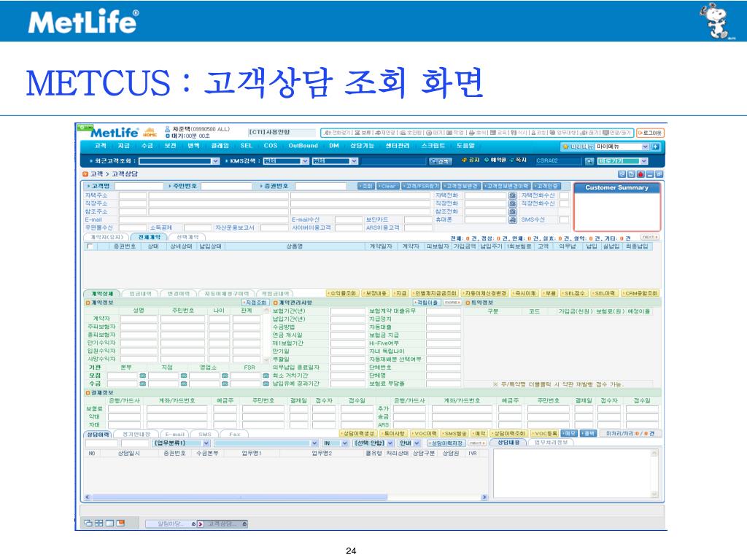Switch to 입금내역 tab
Screen dimensions: 747x560
pos(140,294)
